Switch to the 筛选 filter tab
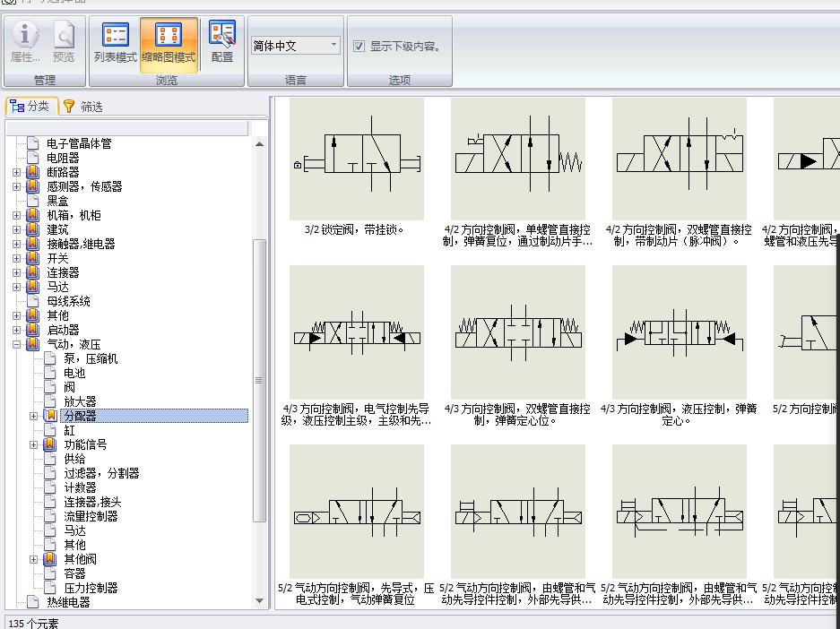 pyautogui.click(x=83, y=107)
